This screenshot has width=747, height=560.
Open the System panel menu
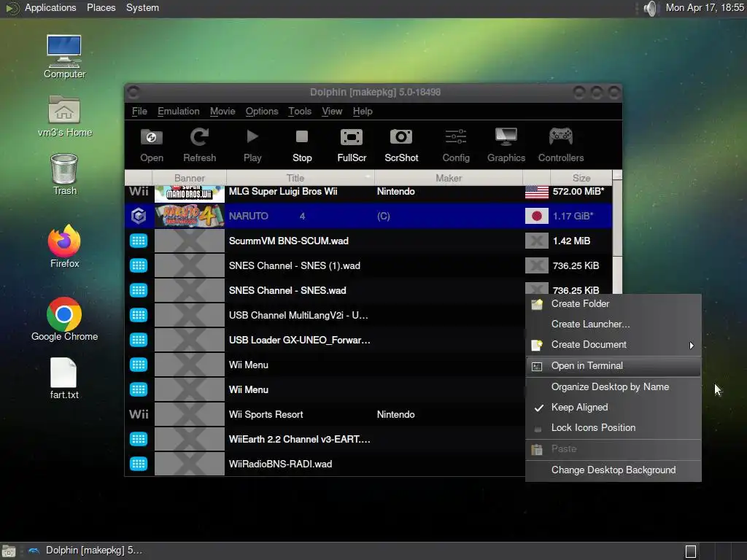click(x=142, y=7)
